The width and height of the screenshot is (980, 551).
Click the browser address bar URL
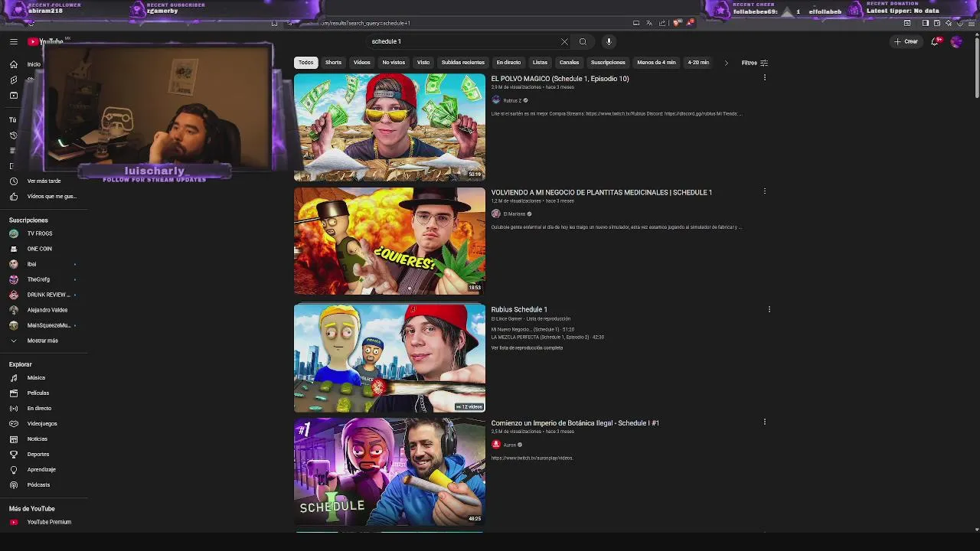coord(366,23)
